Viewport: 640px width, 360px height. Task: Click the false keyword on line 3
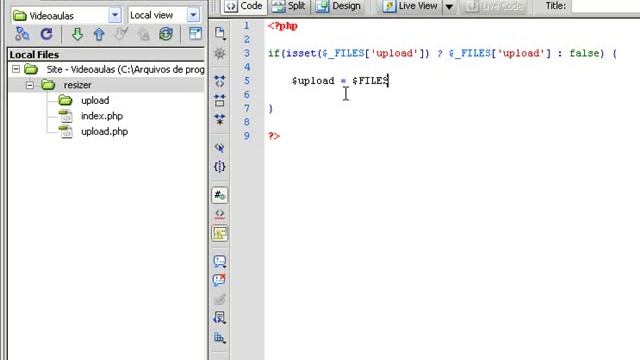tap(584, 53)
